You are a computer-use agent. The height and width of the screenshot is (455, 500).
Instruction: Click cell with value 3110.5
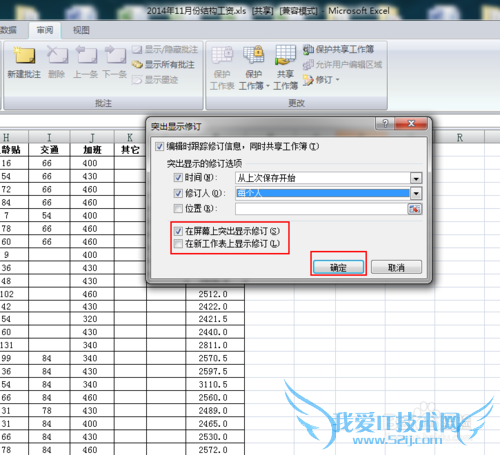coord(215,384)
